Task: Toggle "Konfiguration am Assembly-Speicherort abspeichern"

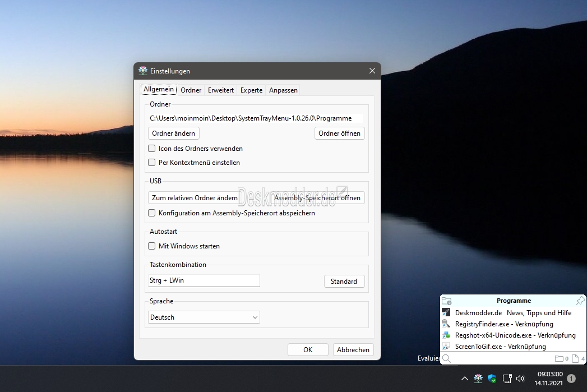Action: (151, 213)
